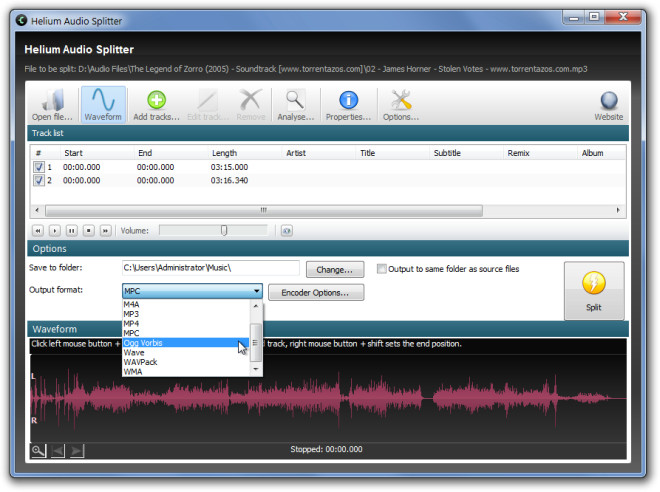Viewport: 660px width, 492px height.
Task: Skip to next track playback button
Action: click(x=105, y=231)
